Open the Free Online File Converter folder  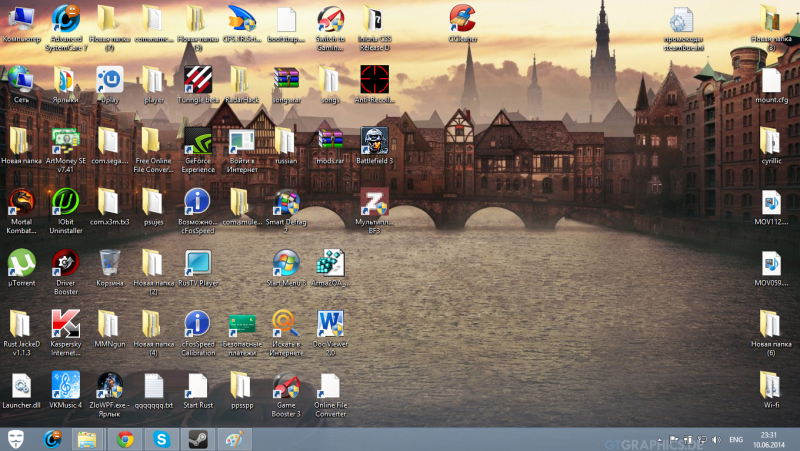(152, 141)
